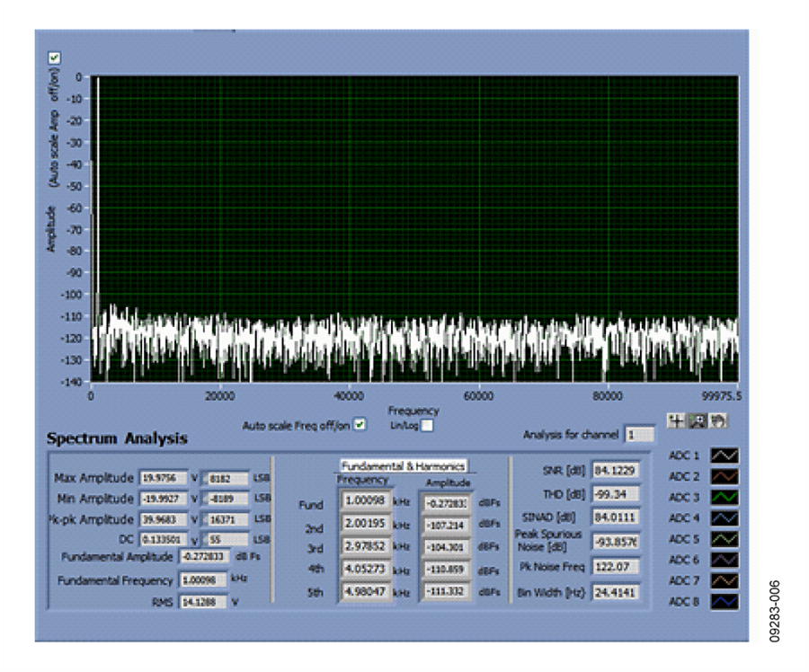Select the crosshair cursor tool
The height and width of the screenshot is (672, 809).
(x=677, y=420)
